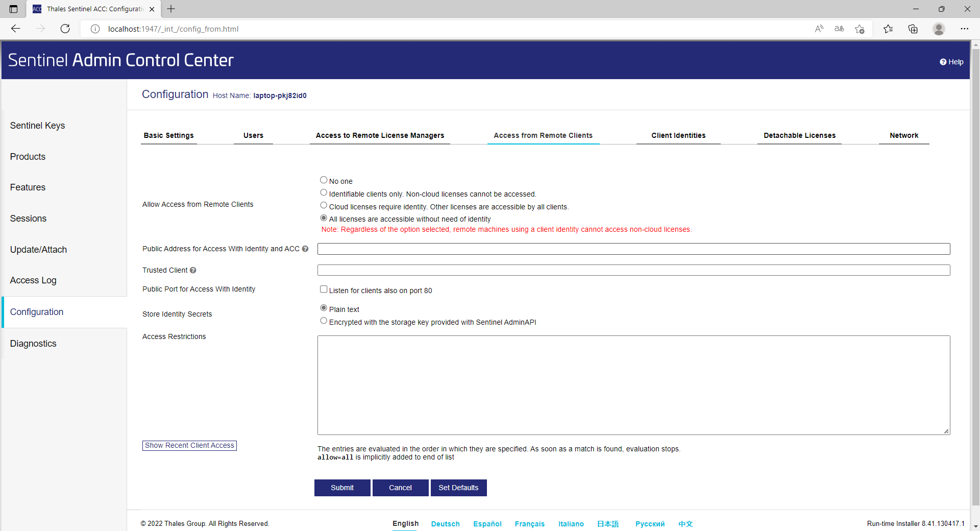
Task: Open the Network tab
Action: point(904,135)
